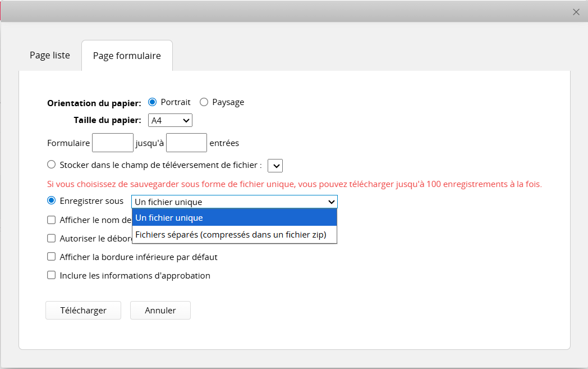Enable Afficher la bordure inférieure par défaut
This screenshot has width=588, height=369.
[x=52, y=257]
